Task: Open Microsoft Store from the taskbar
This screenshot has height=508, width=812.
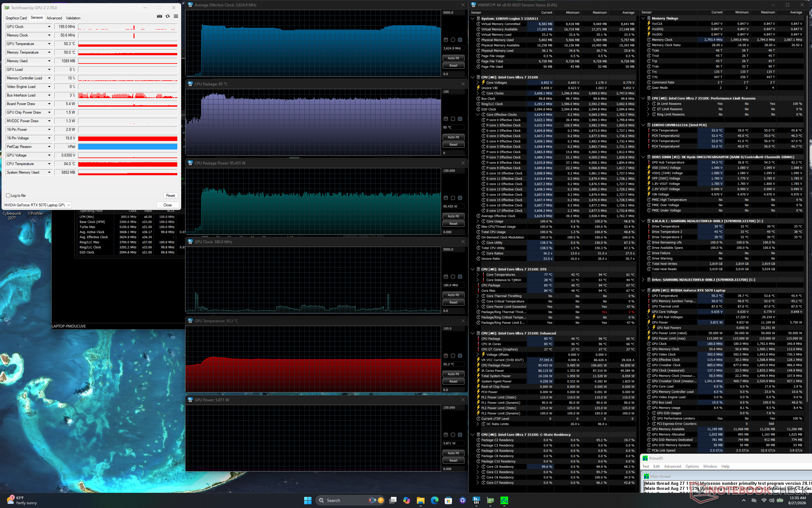Action: tap(448, 500)
